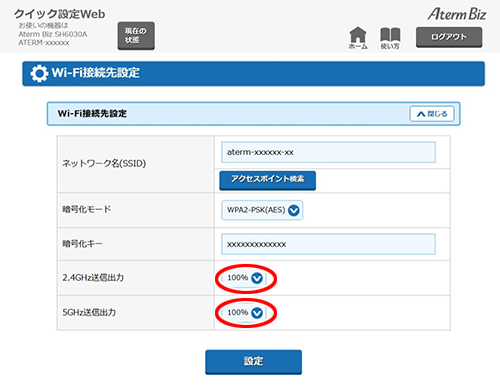The height and width of the screenshot is (386, 500).
Task: Open the Home icon
Action: (x=358, y=38)
